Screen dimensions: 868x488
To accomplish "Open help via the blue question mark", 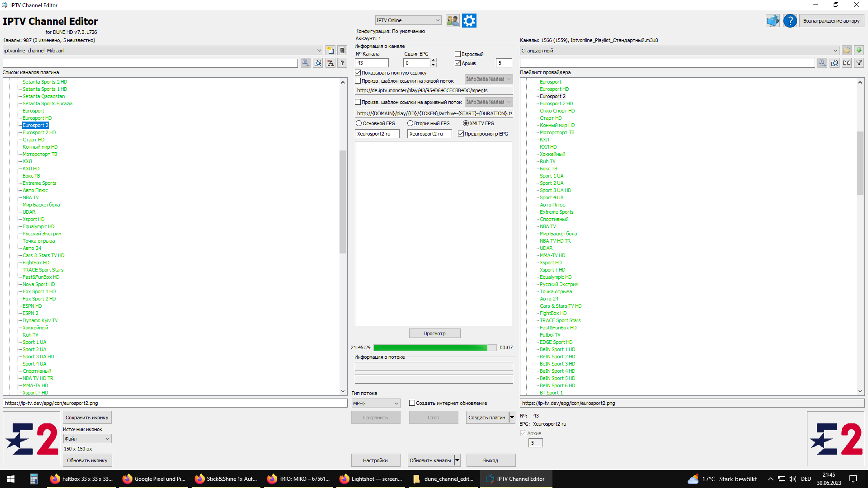I will pyautogui.click(x=790, y=21).
